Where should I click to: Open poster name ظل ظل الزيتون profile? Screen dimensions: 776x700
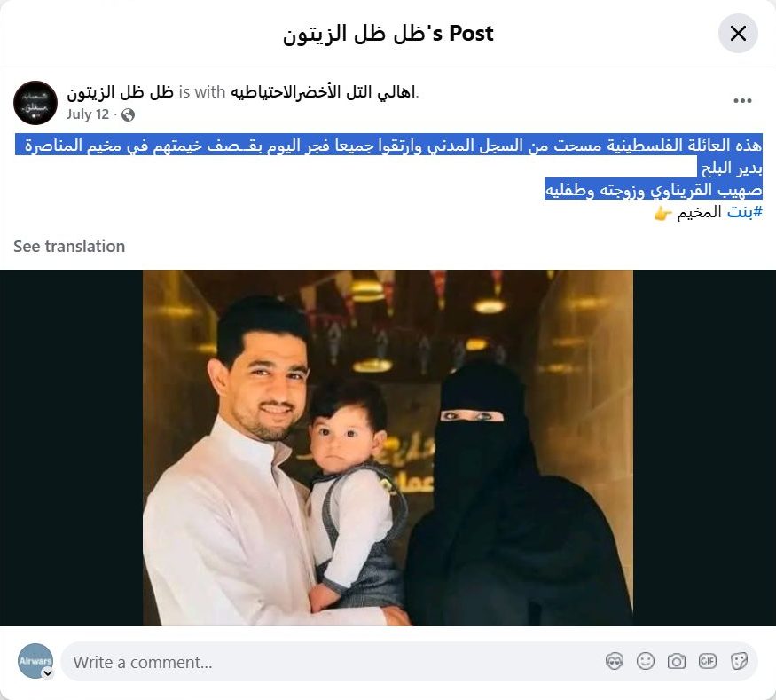[121, 92]
